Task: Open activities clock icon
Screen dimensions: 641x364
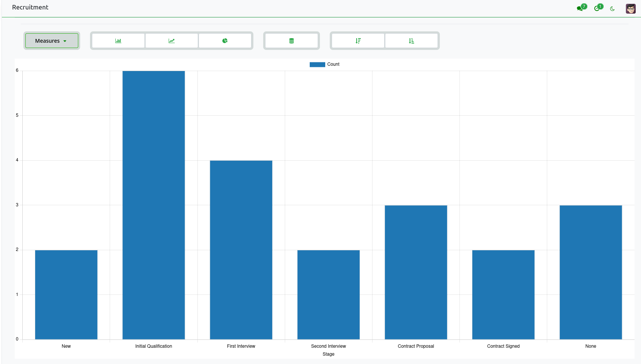Action: pos(598,8)
